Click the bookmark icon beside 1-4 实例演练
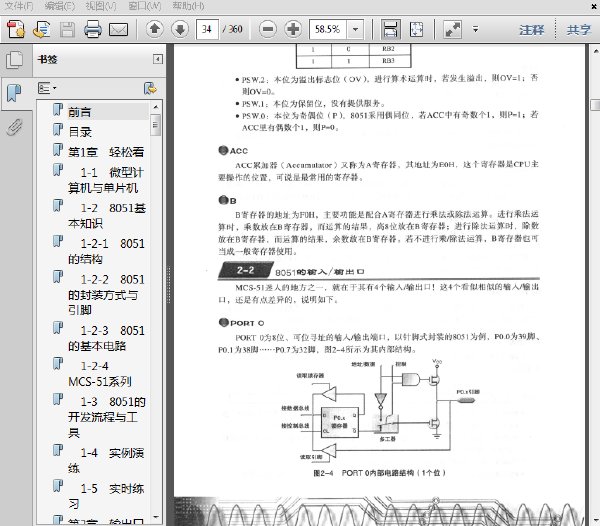The image size is (600, 526). pyautogui.click(x=58, y=450)
